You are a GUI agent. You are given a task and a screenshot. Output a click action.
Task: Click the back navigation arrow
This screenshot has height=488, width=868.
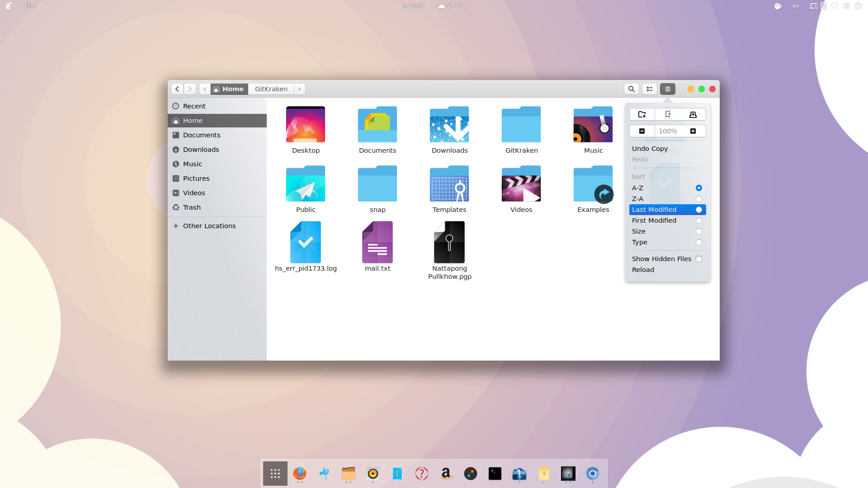tap(177, 89)
